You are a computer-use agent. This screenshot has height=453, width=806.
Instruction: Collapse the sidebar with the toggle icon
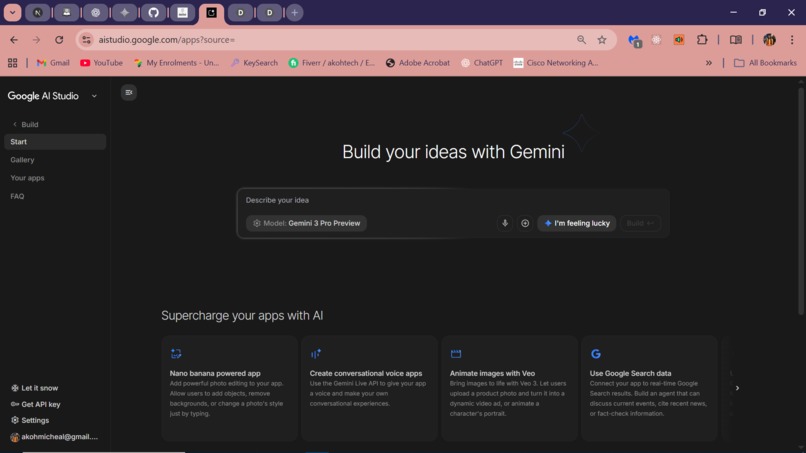(129, 93)
